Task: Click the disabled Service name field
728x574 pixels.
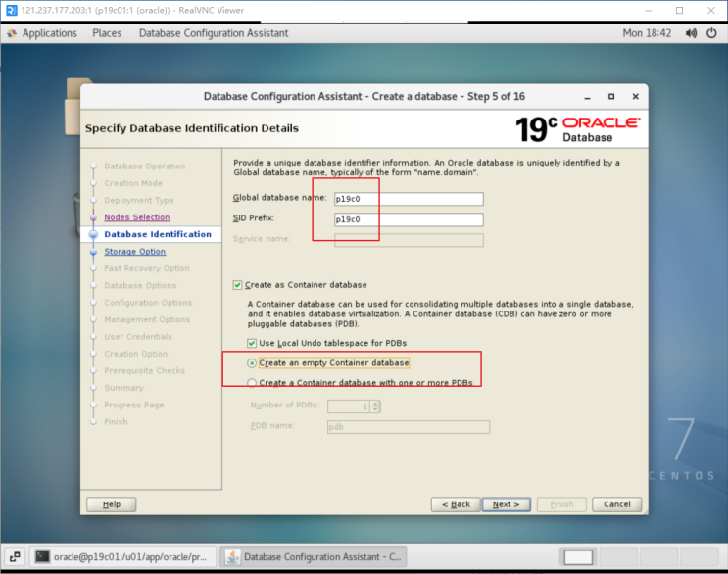Action: pyautogui.click(x=409, y=240)
